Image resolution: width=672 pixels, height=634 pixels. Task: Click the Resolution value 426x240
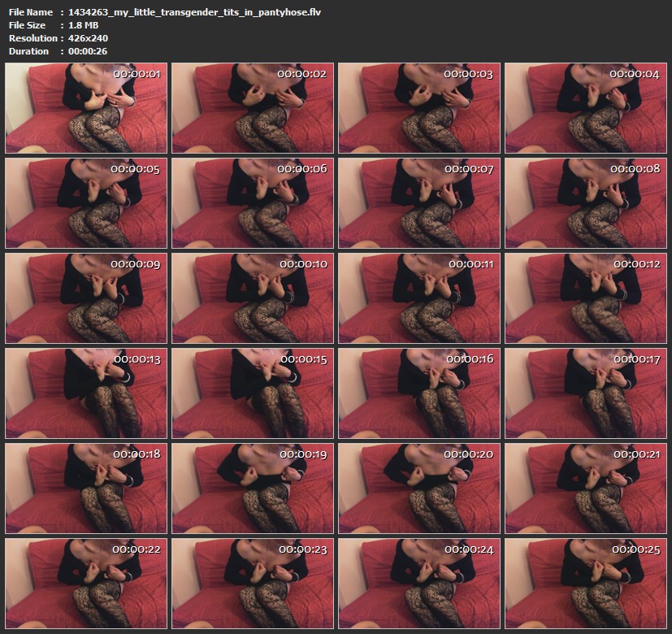coord(89,38)
